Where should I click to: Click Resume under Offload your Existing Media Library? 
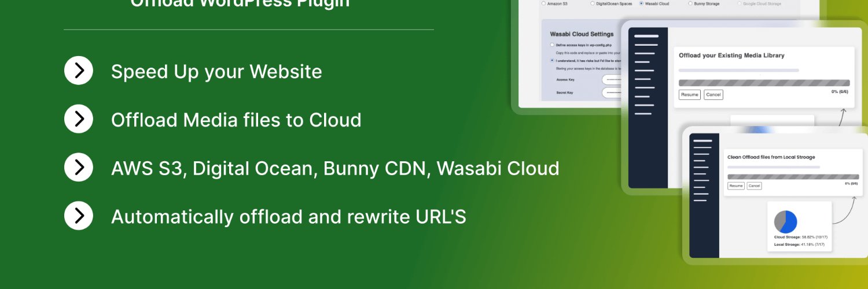click(689, 95)
